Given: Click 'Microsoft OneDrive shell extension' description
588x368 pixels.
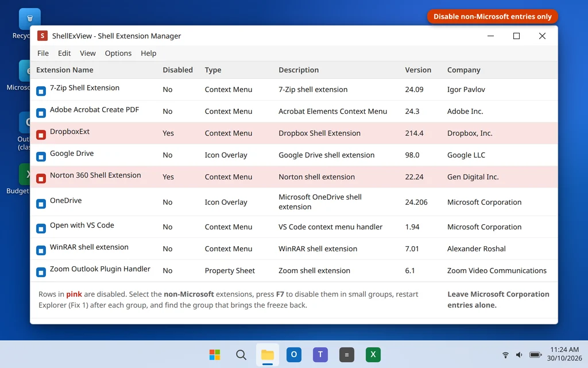Looking at the screenshot, I should tap(320, 202).
